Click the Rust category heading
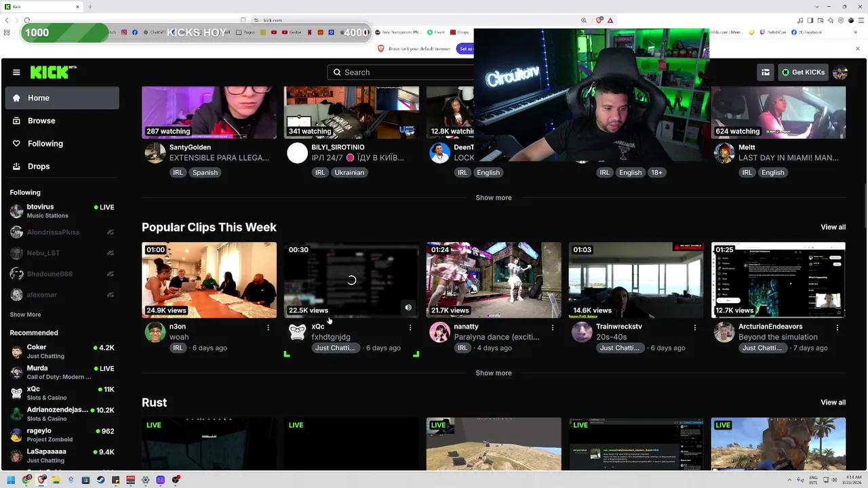 click(x=154, y=403)
